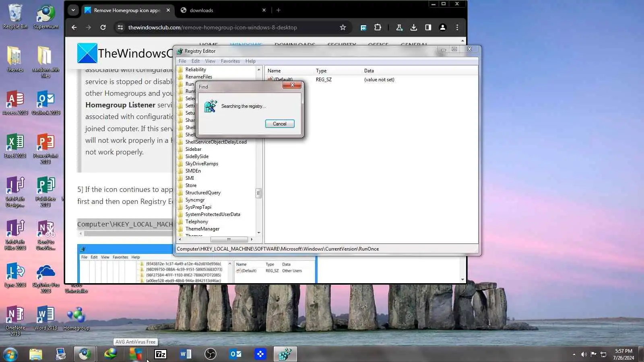Select the ShellServiceObjectDelayLoad key
The image size is (644, 362).
point(216,142)
